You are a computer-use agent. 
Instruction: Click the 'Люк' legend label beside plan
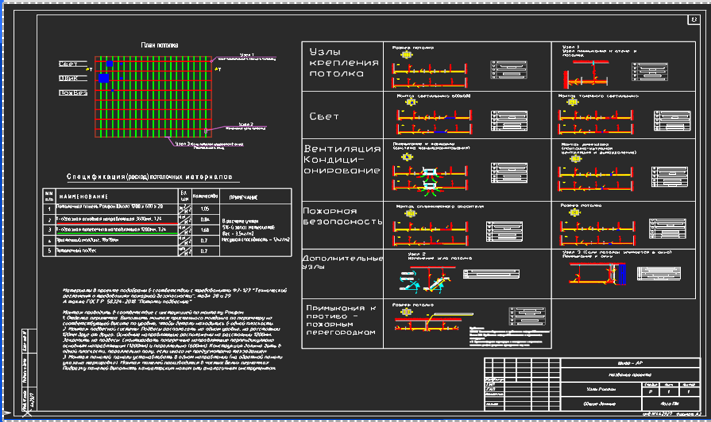coord(70,78)
